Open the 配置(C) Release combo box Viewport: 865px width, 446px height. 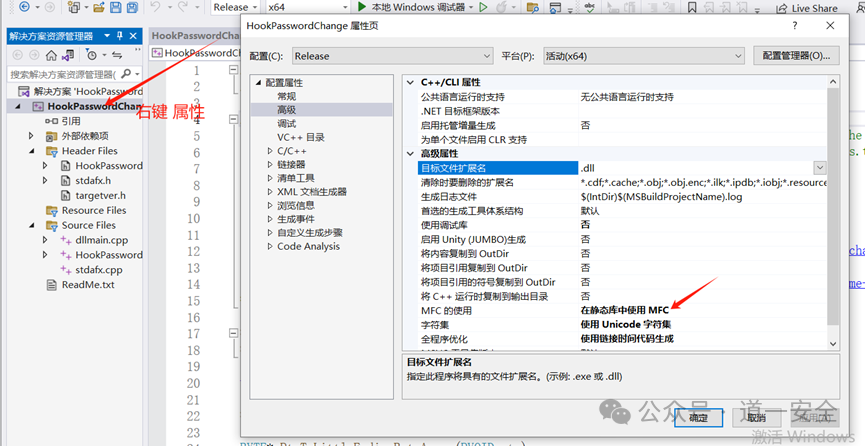click(392, 56)
